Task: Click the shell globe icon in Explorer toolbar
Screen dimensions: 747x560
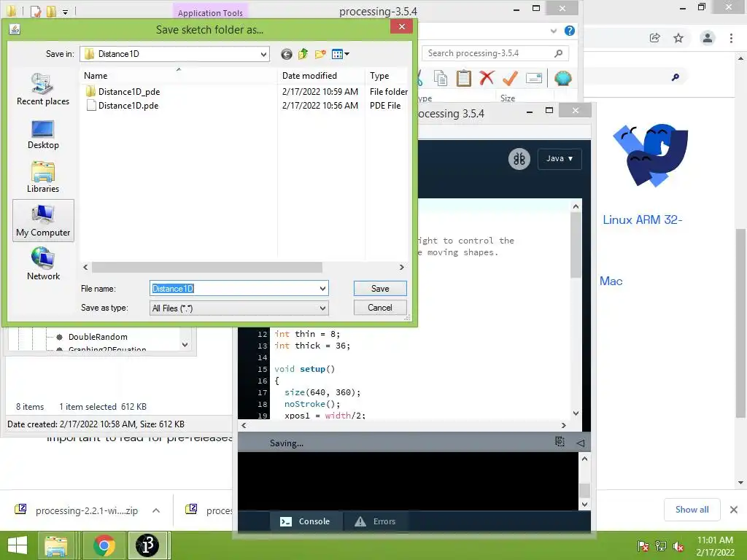Action: pos(562,78)
